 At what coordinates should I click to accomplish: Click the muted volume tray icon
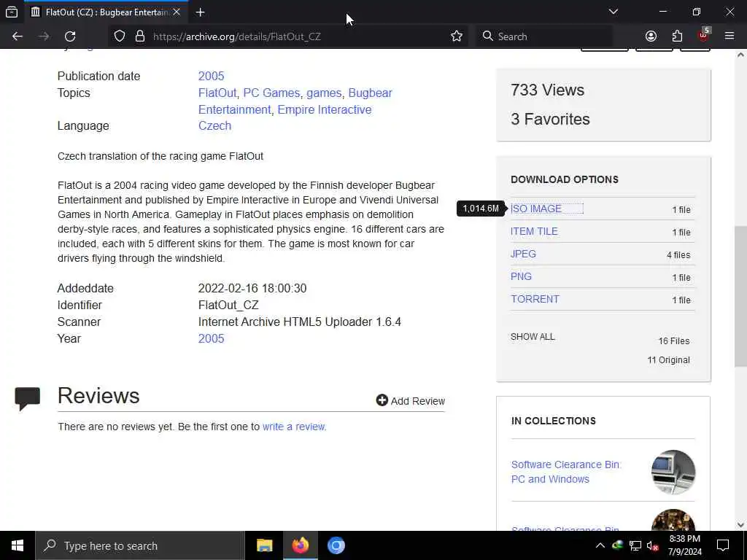pyautogui.click(x=653, y=545)
